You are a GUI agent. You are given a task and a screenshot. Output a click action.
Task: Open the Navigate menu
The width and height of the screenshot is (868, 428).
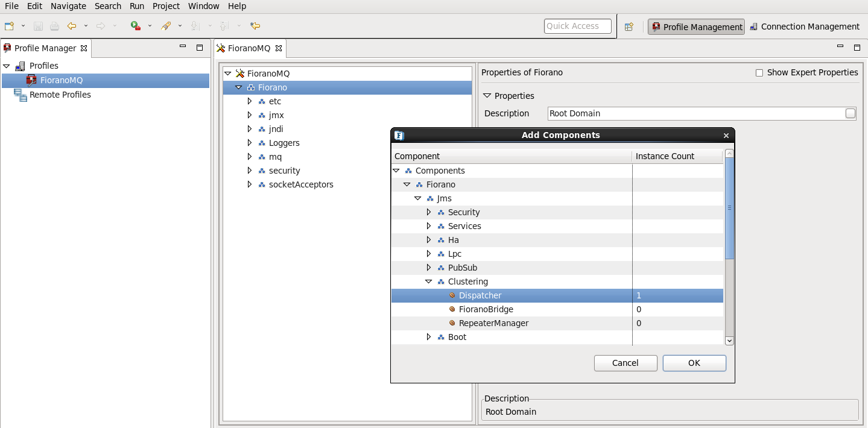pos(68,6)
